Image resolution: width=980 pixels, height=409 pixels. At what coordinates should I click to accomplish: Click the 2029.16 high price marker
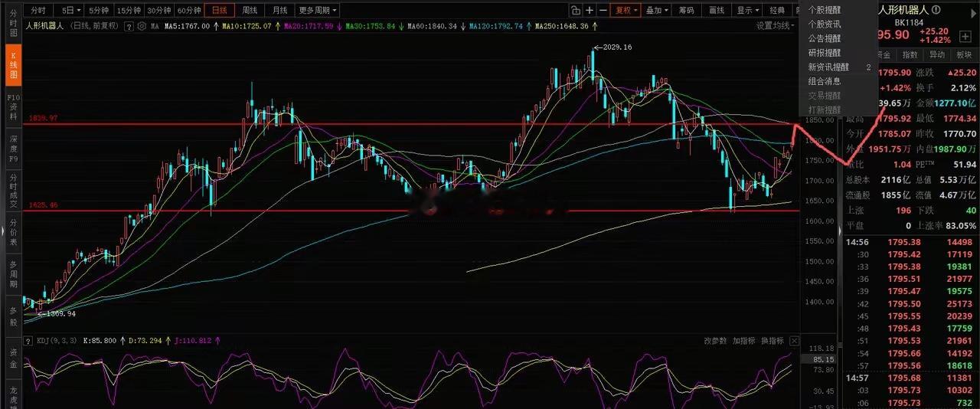(618, 47)
